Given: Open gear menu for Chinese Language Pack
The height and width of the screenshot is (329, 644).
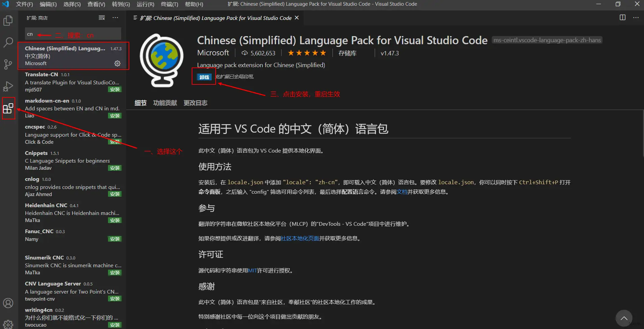Looking at the screenshot, I should [x=117, y=63].
